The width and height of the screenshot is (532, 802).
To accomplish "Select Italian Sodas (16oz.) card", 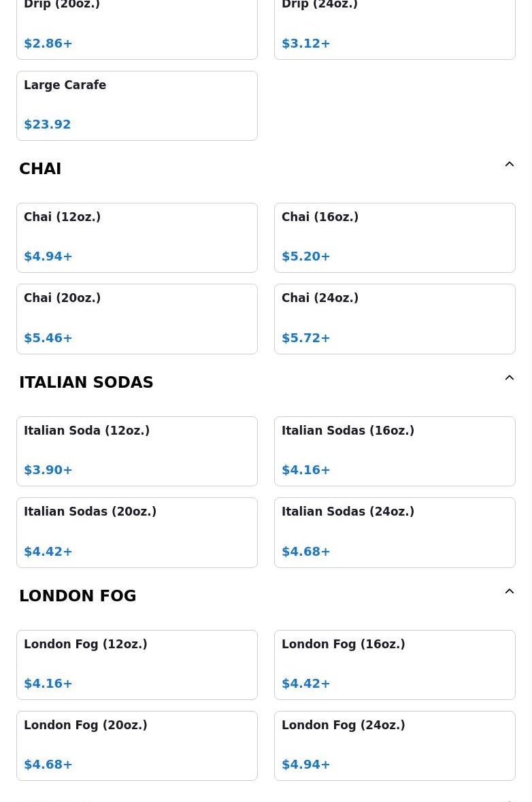I will pyautogui.click(x=395, y=451).
